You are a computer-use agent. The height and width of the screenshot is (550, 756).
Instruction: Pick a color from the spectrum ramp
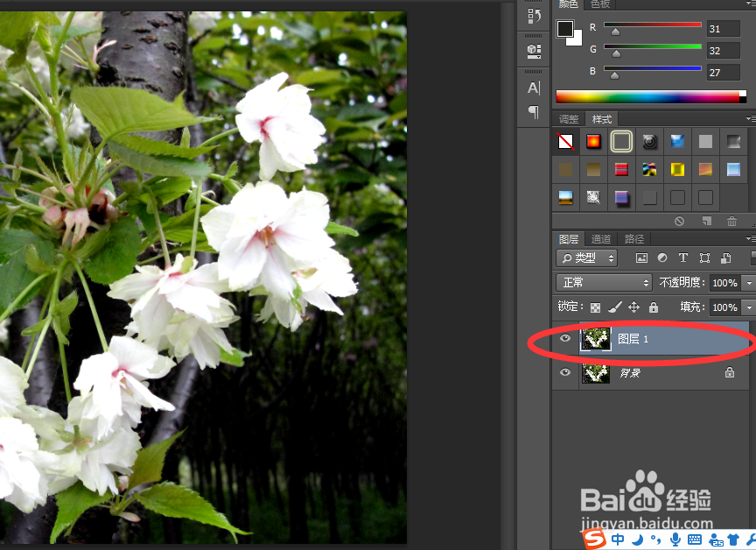[647, 96]
